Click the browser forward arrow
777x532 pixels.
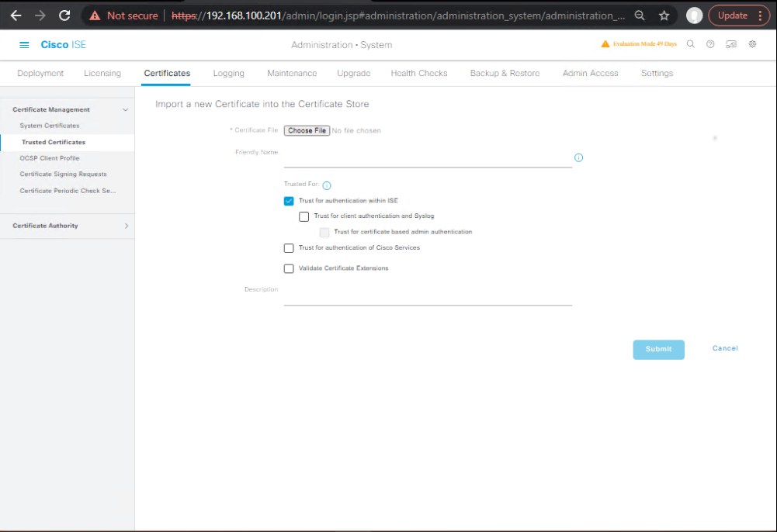coord(40,16)
